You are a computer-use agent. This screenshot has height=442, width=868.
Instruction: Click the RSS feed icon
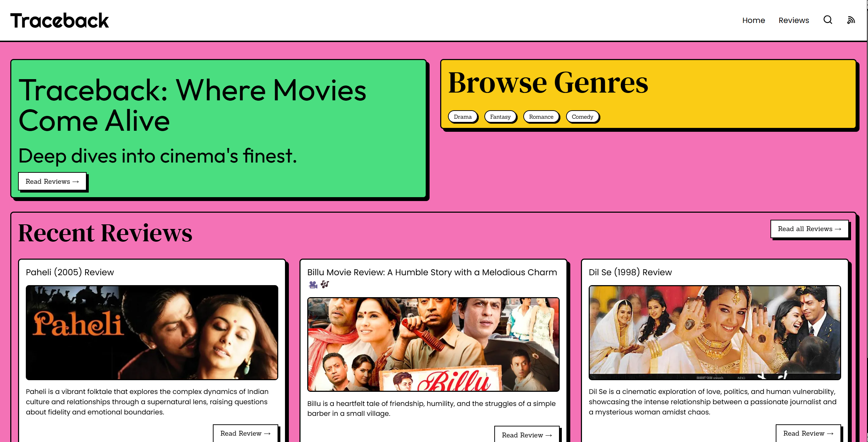(x=851, y=20)
